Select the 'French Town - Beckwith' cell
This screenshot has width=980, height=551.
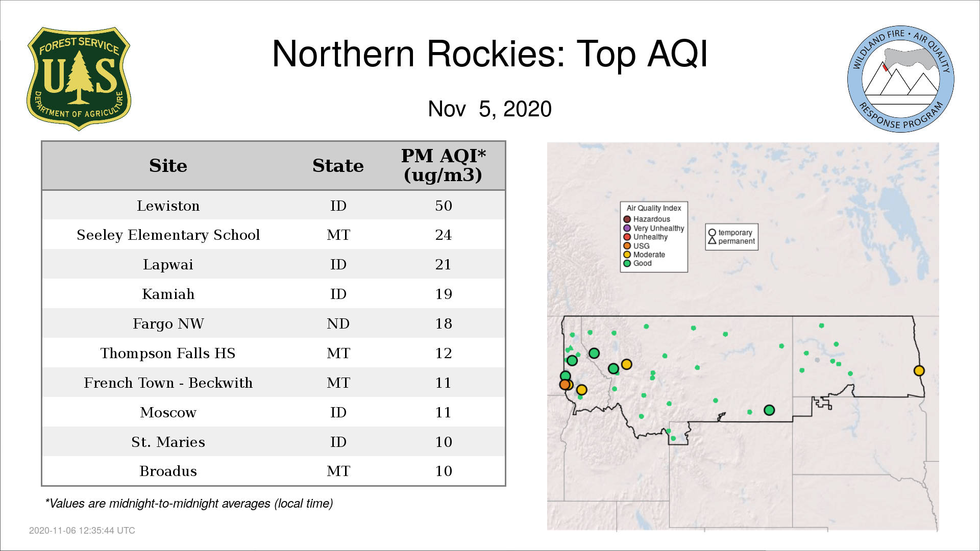click(168, 383)
